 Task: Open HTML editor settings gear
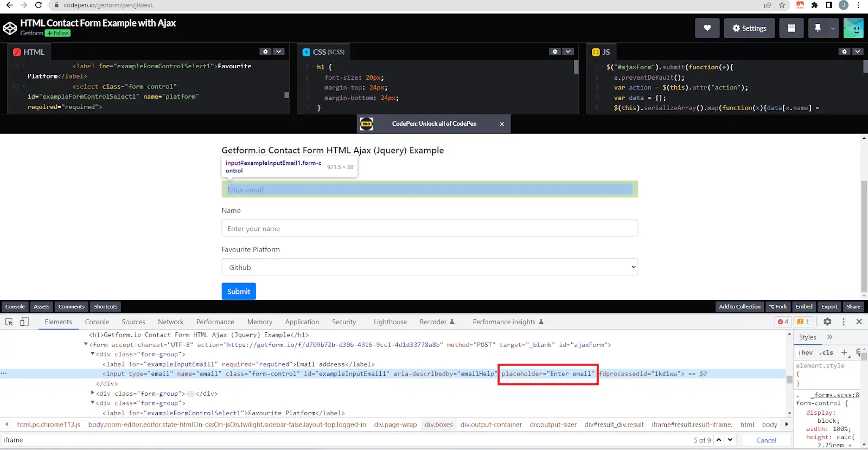[265, 52]
